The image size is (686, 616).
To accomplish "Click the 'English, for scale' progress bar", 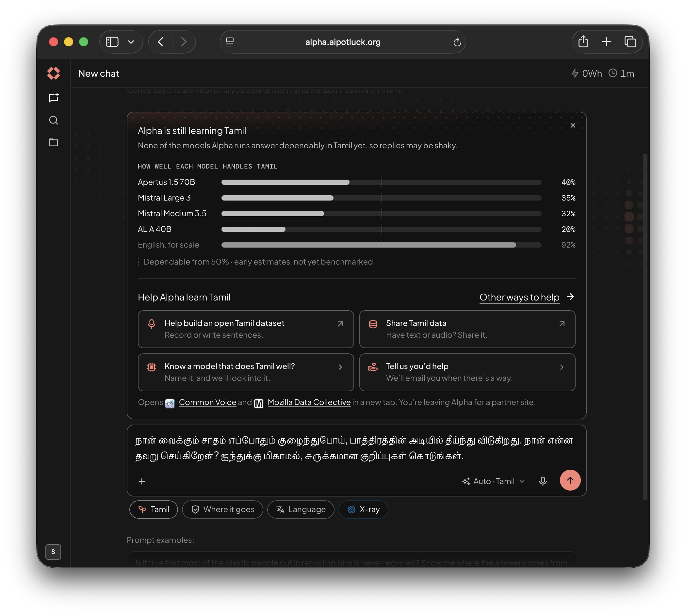I will tap(381, 245).
